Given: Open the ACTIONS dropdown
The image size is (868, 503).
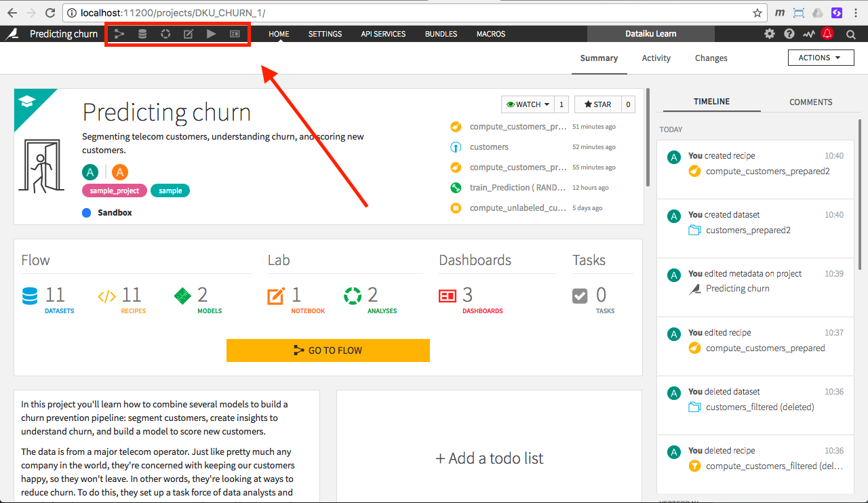Looking at the screenshot, I should pos(821,58).
